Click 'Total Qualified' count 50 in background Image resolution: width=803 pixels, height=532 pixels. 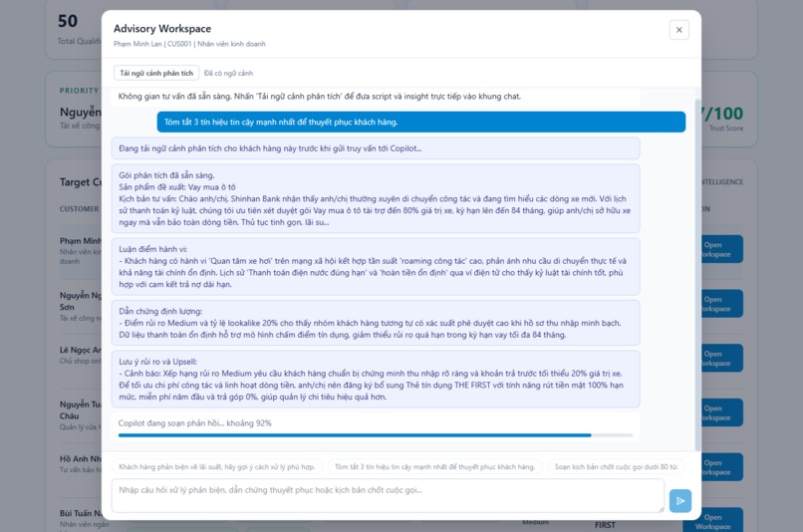tap(68, 21)
